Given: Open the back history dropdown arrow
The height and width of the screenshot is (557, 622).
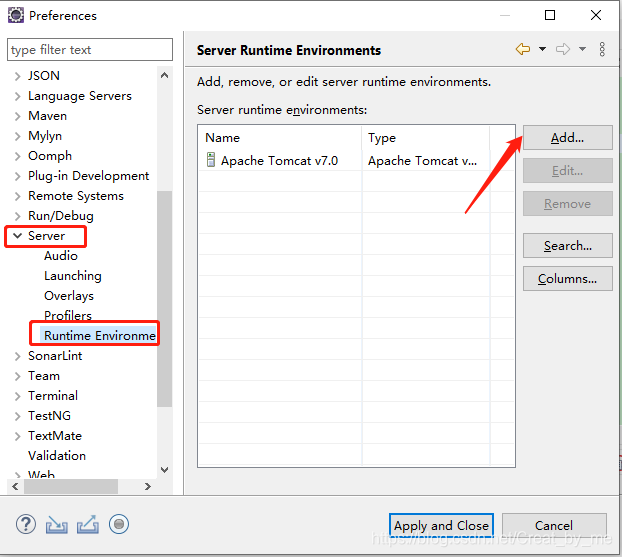Looking at the screenshot, I should pyautogui.click(x=542, y=49).
